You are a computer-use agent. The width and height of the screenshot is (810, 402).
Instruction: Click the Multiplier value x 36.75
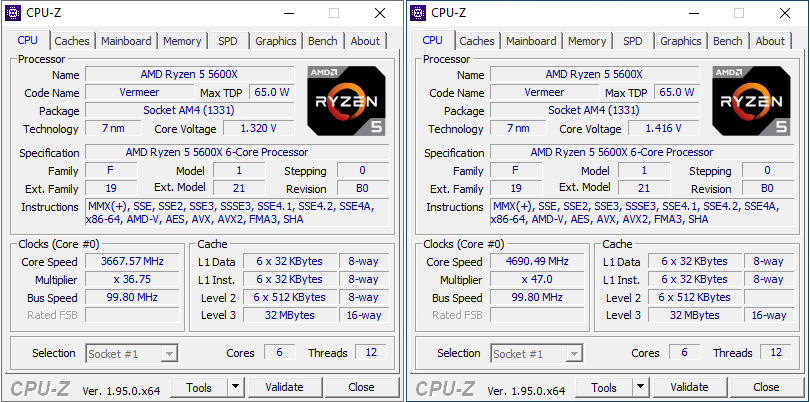point(132,280)
